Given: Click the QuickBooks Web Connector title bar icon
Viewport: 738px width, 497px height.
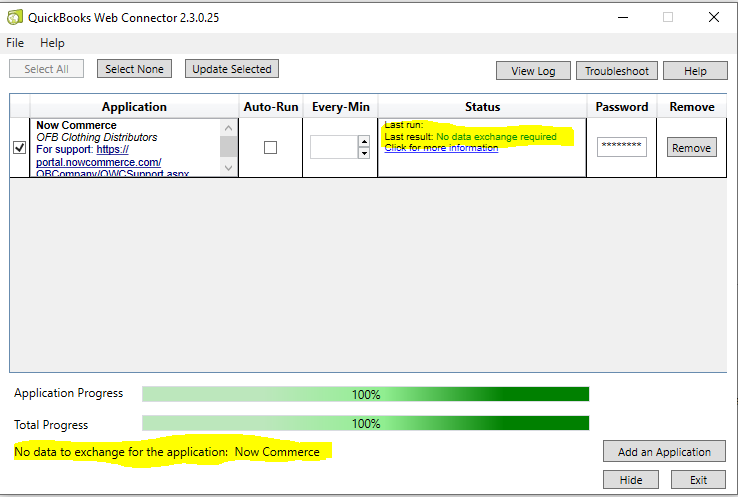Looking at the screenshot, I should [15, 17].
